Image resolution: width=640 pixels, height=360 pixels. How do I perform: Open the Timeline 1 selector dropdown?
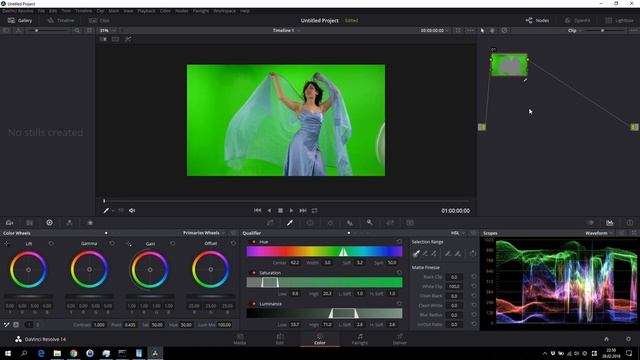tap(287, 31)
